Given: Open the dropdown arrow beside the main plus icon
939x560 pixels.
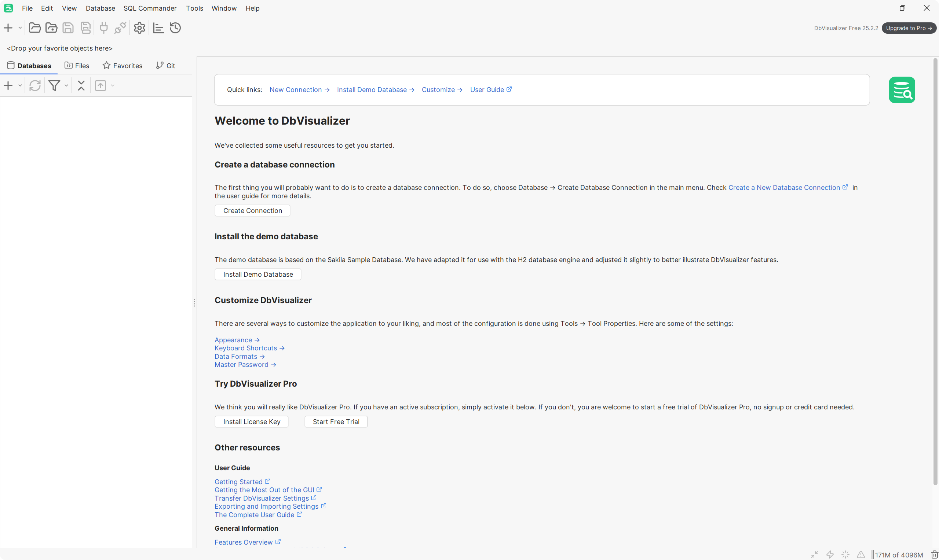Looking at the screenshot, I should coord(20,28).
